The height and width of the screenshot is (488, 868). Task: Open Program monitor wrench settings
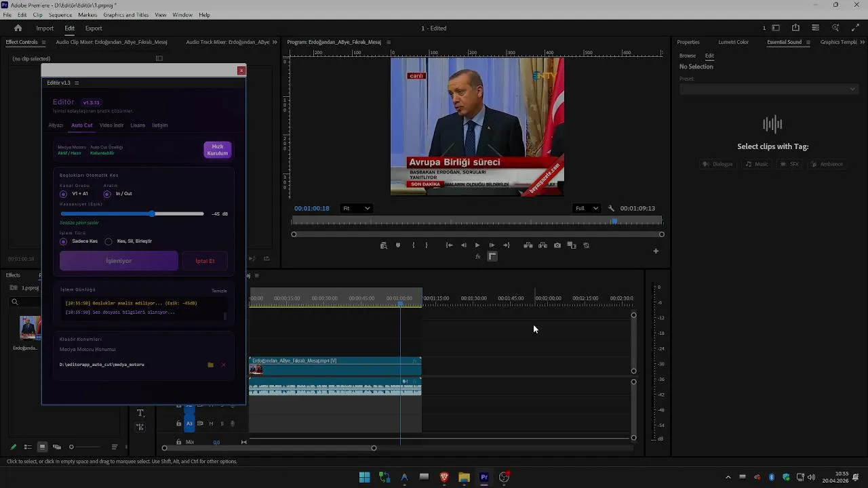(x=611, y=209)
